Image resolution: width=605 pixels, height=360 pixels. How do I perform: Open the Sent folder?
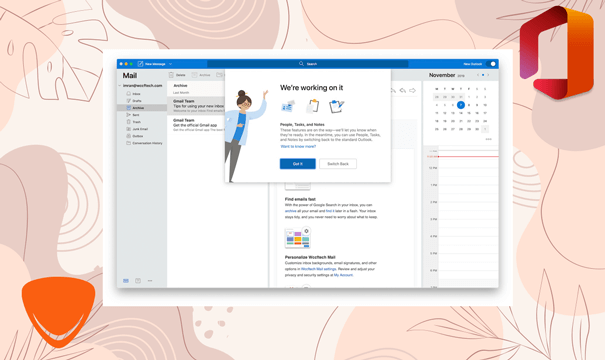(x=142, y=115)
